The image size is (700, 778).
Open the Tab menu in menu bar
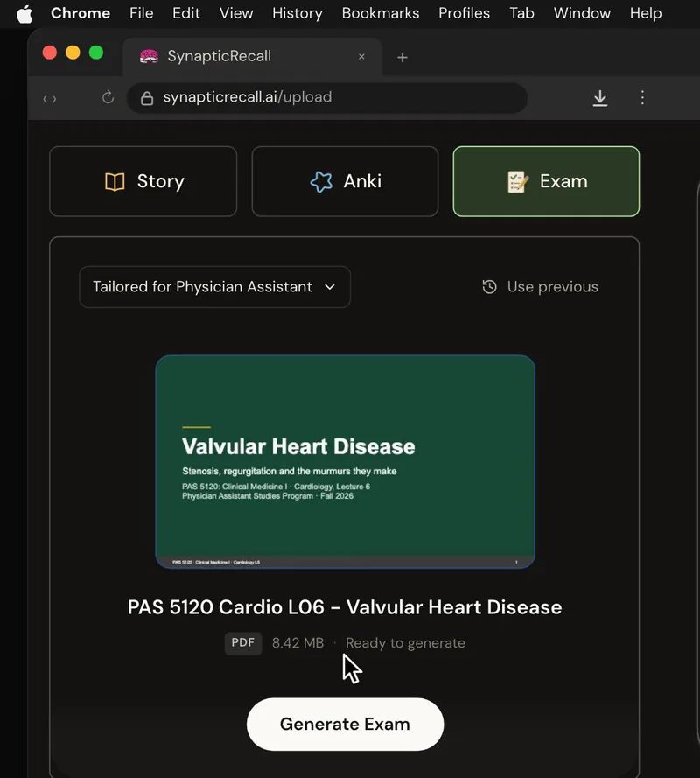coord(521,13)
